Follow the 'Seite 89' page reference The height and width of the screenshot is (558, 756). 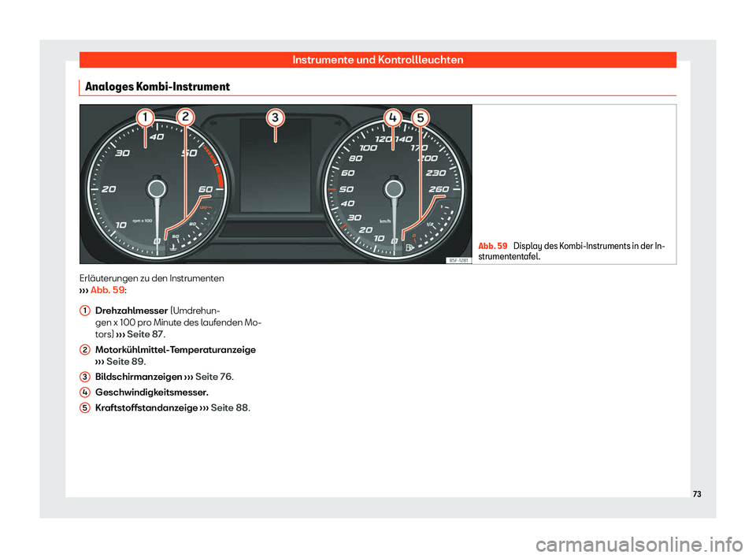tap(125, 362)
